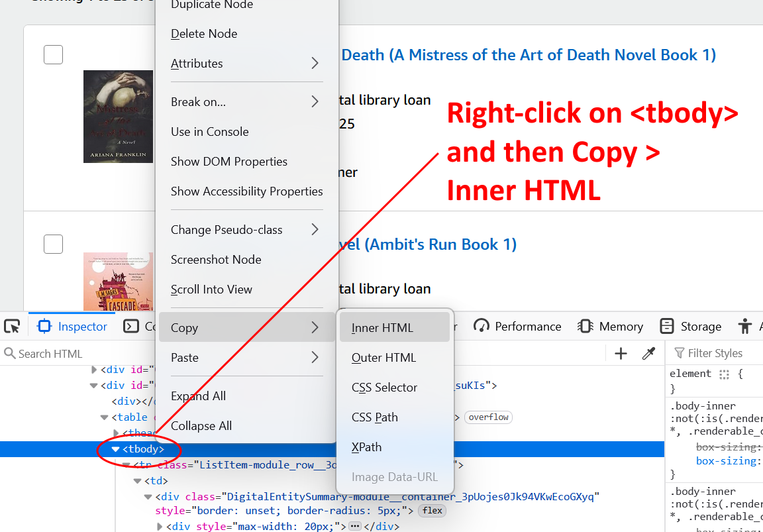This screenshot has width=763, height=532.
Task: Click the overflow badge on table node
Action: click(489, 417)
